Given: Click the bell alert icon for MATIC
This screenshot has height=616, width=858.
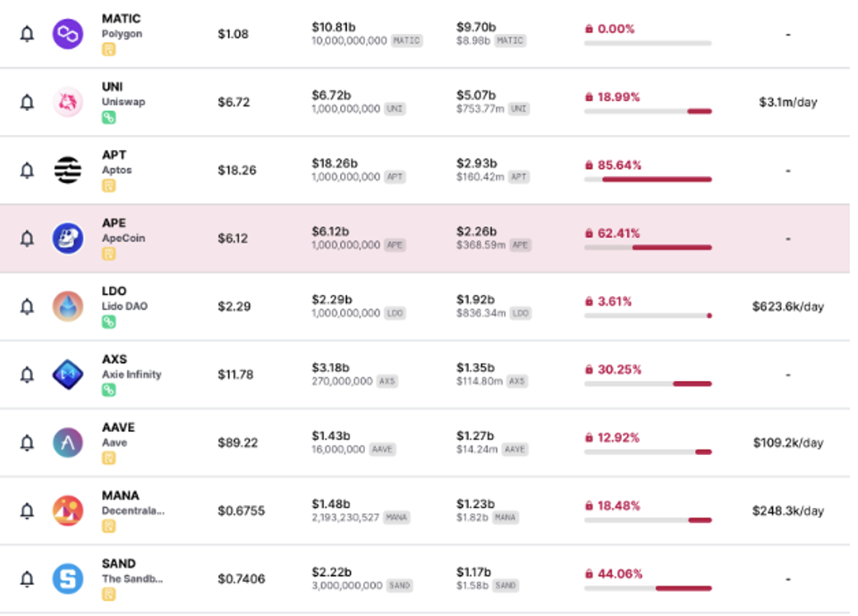Looking at the screenshot, I should (27, 34).
